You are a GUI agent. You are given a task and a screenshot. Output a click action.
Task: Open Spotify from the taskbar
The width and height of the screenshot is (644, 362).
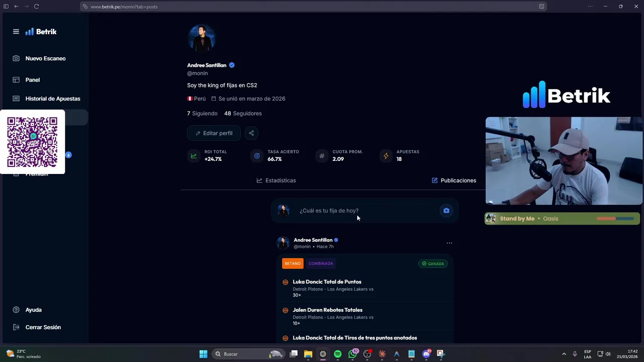click(338, 354)
